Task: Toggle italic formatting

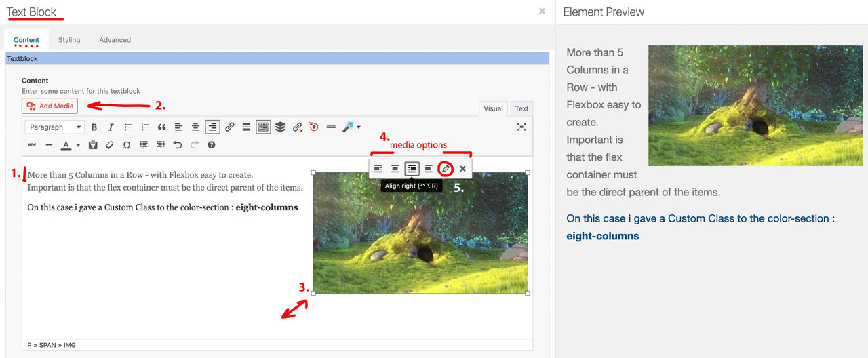Action: click(x=111, y=127)
